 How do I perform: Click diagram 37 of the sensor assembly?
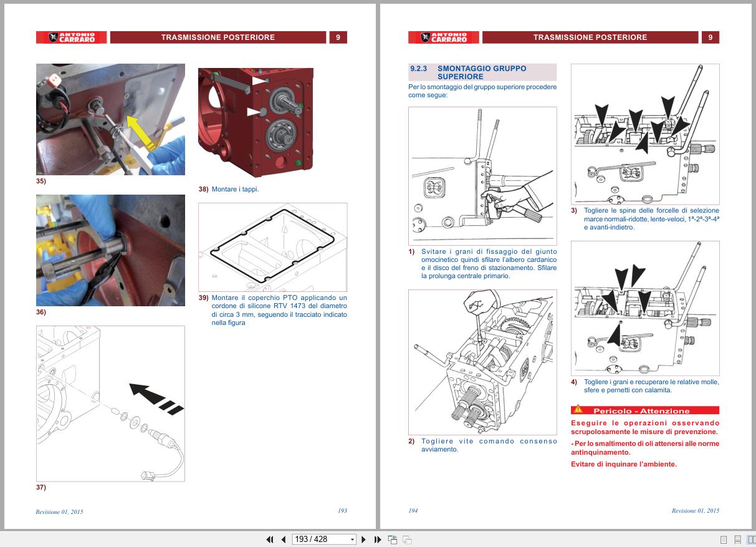110,404
